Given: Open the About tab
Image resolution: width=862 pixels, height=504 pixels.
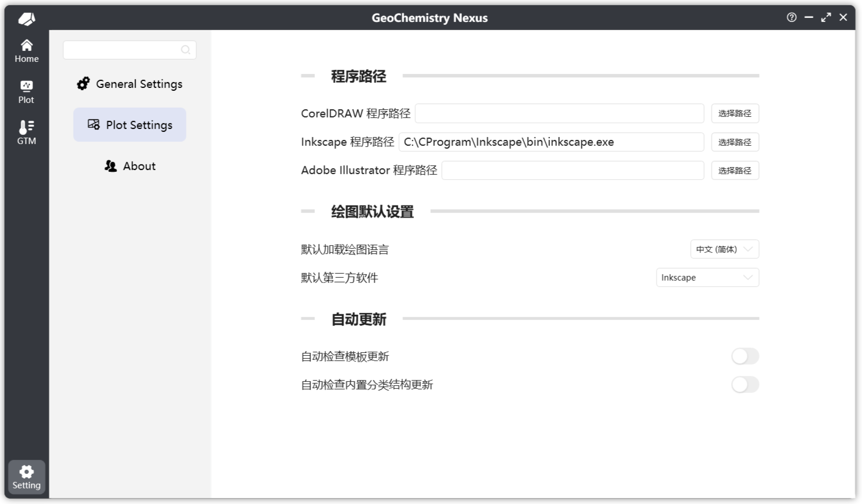Looking at the screenshot, I should [x=130, y=166].
